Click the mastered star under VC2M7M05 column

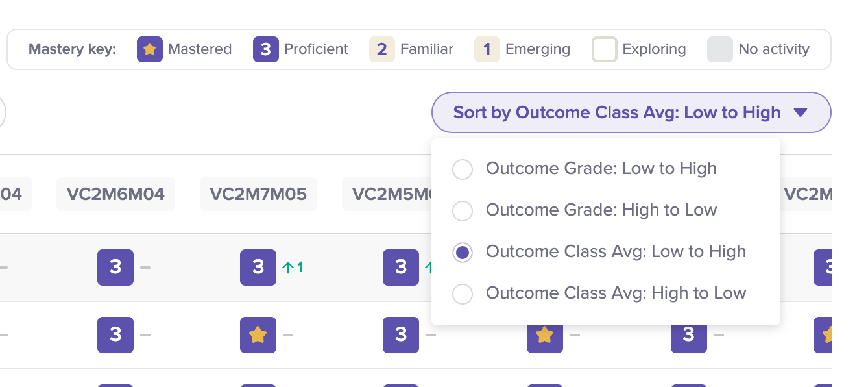click(258, 335)
